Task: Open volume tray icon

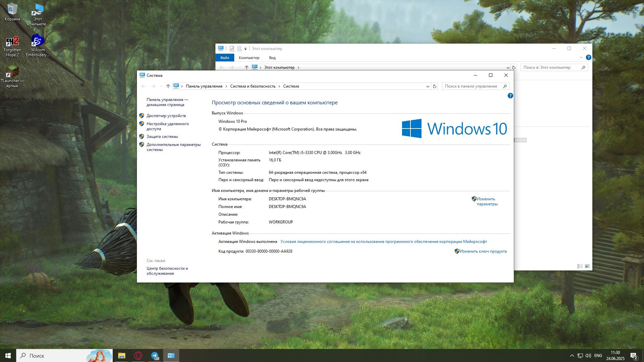Action: pos(588,356)
